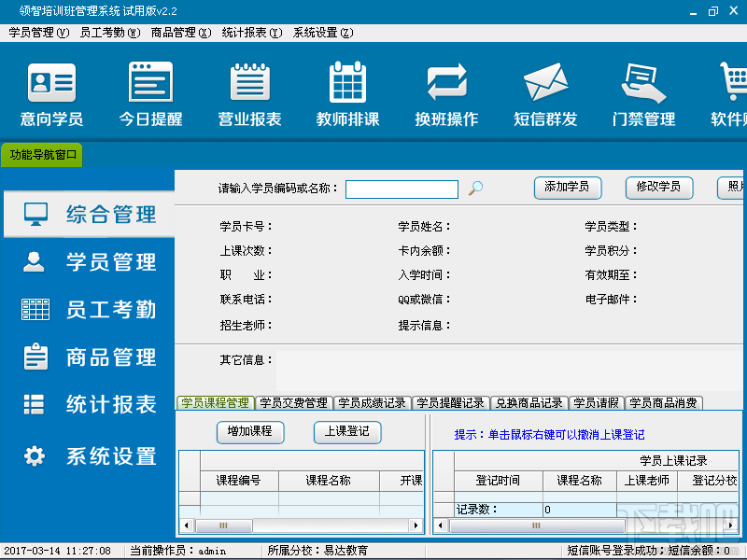
Task: Select the 商品管理 clipboard icon
Action: [35, 357]
